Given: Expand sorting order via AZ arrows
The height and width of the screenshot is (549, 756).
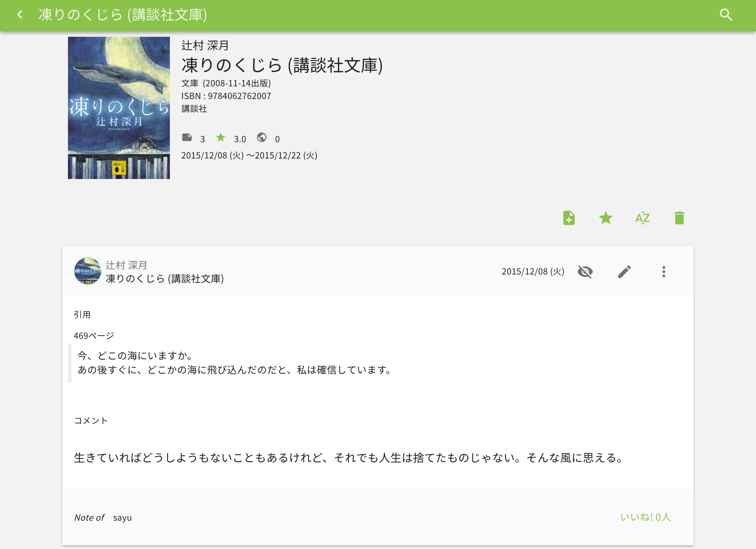Looking at the screenshot, I should [642, 218].
